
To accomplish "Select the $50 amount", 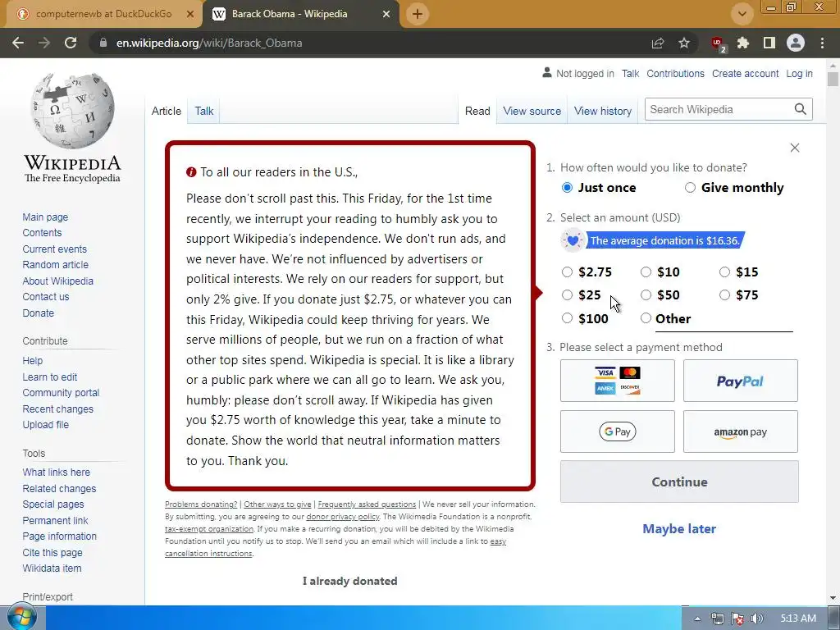I will [646, 295].
